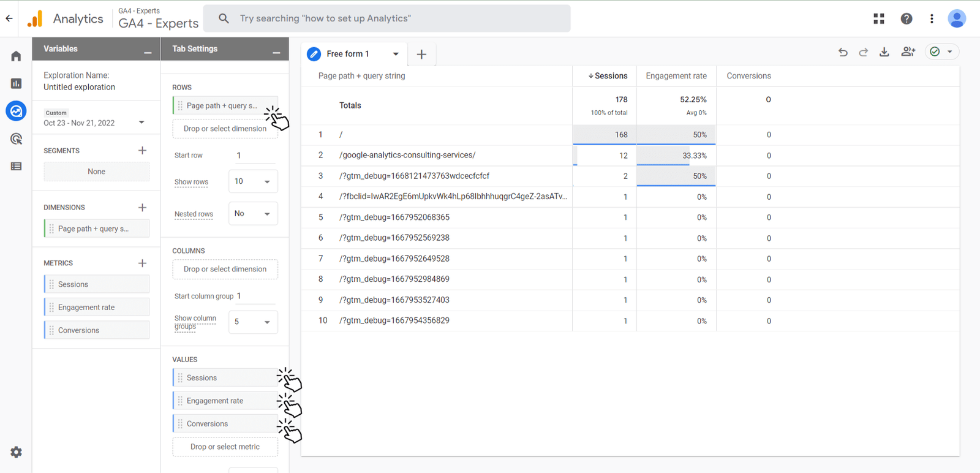Click the Analytics search box
Viewport: 980px width, 473px height.
[387, 18]
